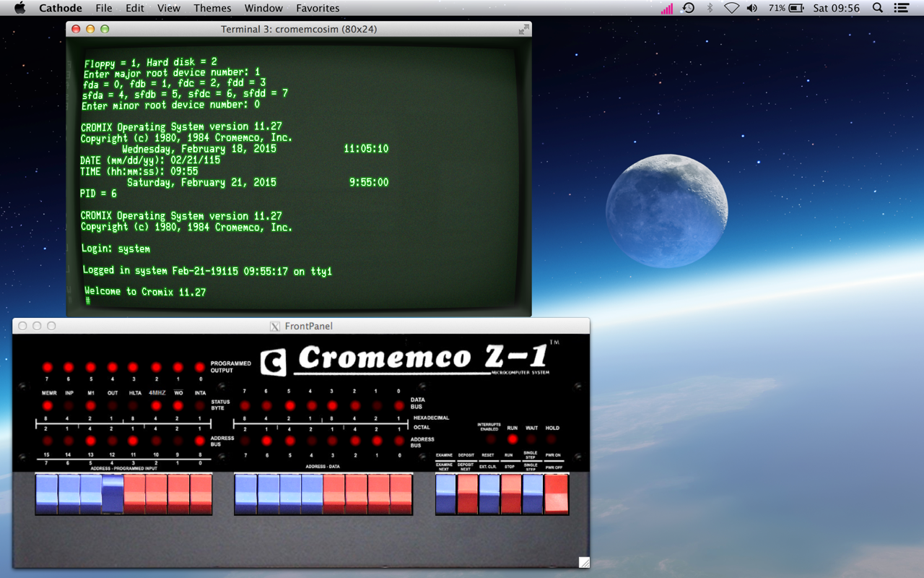Image resolution: width=924 pixels, height=578 pixels.
Task: Flip the Run / Stop switch
Action: point(511,494)
